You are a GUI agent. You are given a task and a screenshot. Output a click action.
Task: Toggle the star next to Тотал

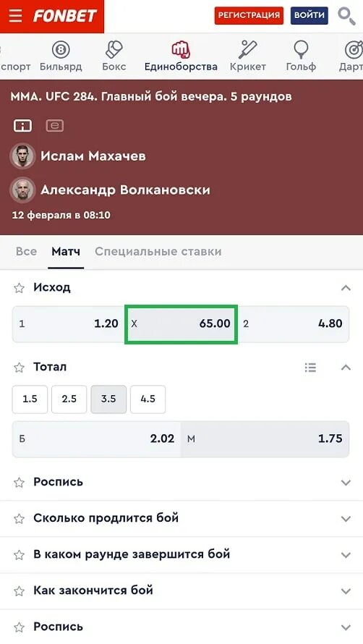[x=19, y=367]
